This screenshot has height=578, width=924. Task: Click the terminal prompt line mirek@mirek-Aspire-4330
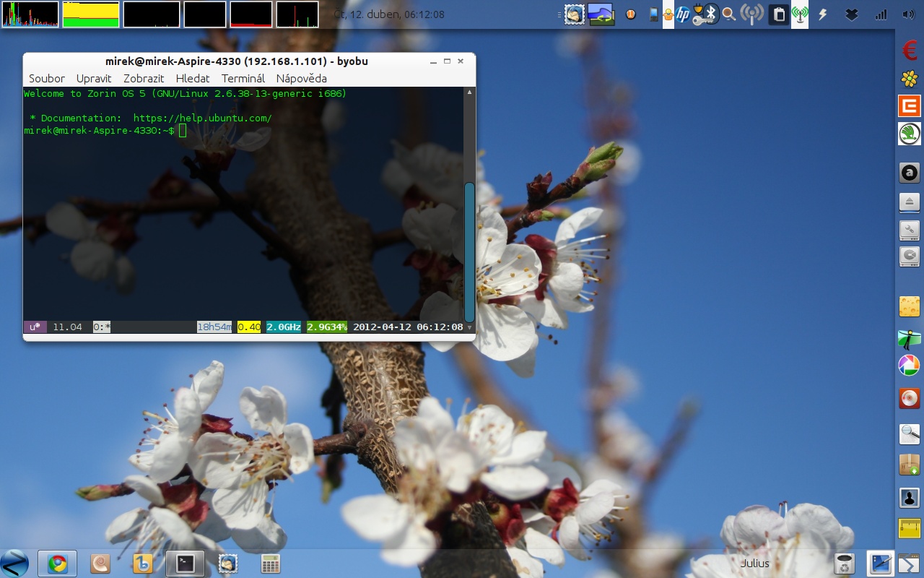coord(99,130)
